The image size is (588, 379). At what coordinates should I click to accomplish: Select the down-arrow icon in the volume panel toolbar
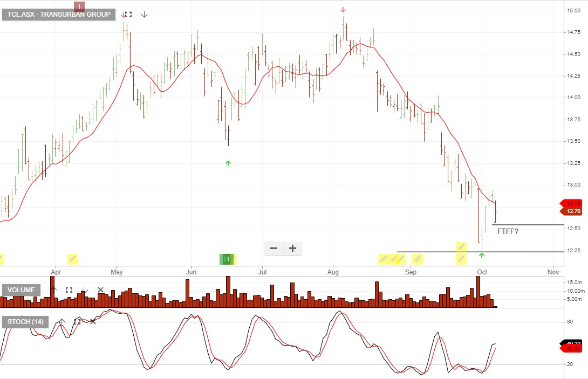(85, 290)
